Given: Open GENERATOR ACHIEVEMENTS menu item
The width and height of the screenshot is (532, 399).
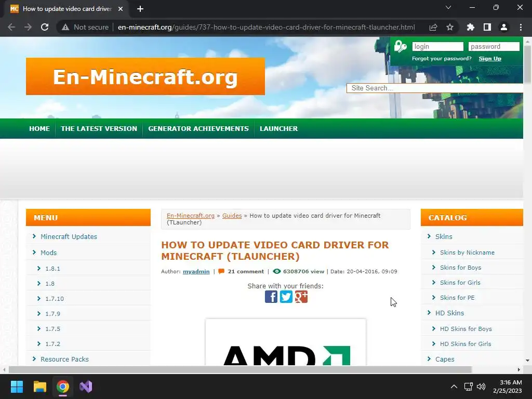Looking at the screenshot, I should [x=198, y=129].
